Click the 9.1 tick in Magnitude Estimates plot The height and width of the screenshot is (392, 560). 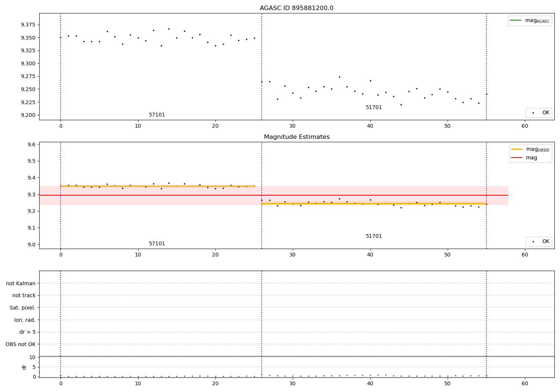pyautogui.click(x=32, y=228)
